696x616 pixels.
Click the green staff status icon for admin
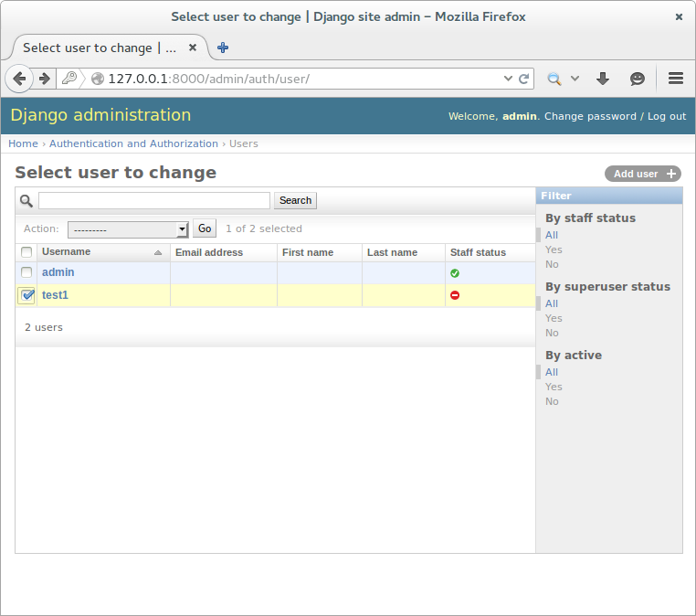(455, 273)
